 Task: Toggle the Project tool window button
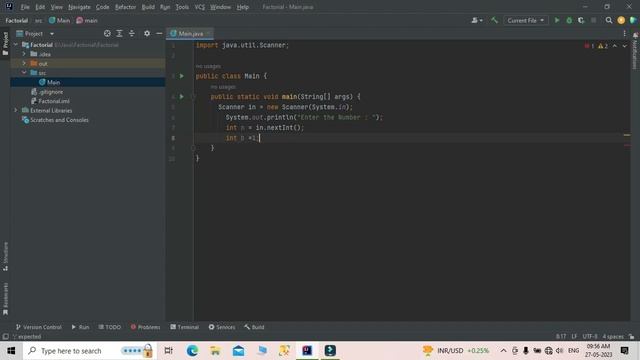pyautogui.click(x=5, y=44)
